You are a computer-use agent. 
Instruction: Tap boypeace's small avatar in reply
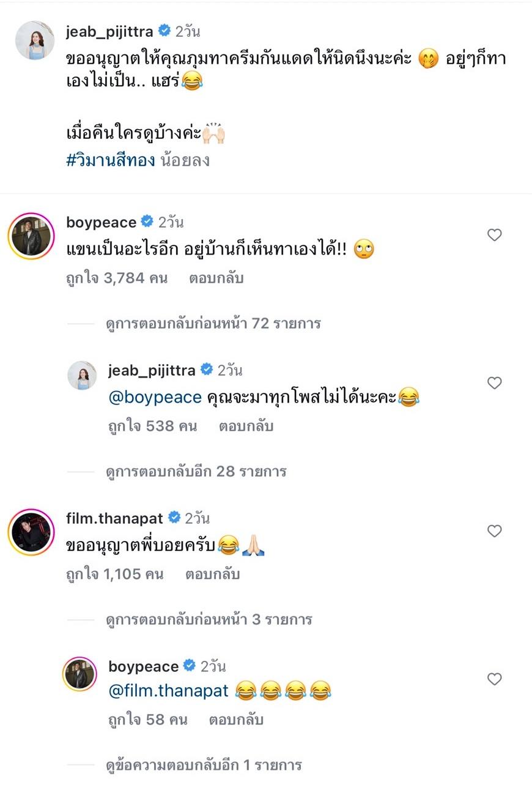click(81, 674)
